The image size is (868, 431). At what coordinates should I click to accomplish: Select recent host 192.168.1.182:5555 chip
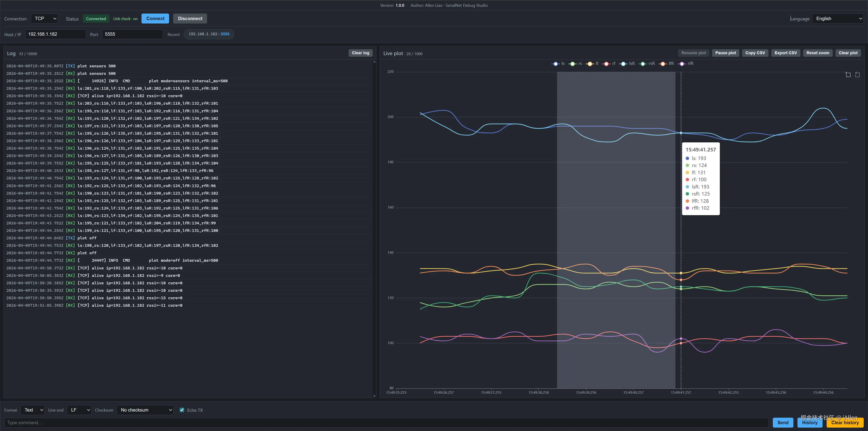[209, 34]
